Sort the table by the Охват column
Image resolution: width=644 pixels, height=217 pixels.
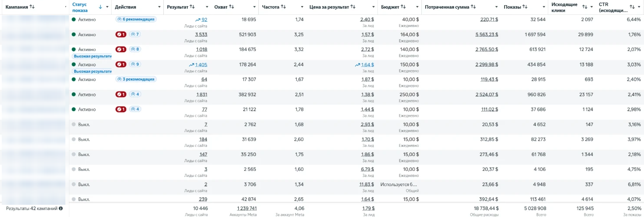click(x=231, y=7)
